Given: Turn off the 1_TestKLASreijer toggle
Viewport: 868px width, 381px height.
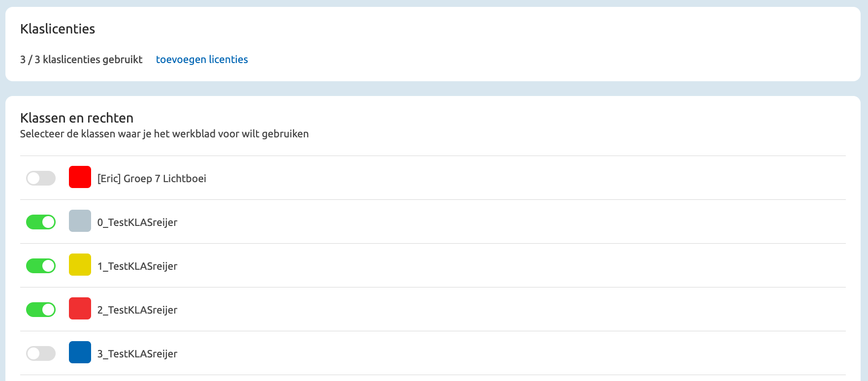Looking at the screenshot, I should click(x=41, y=266).
